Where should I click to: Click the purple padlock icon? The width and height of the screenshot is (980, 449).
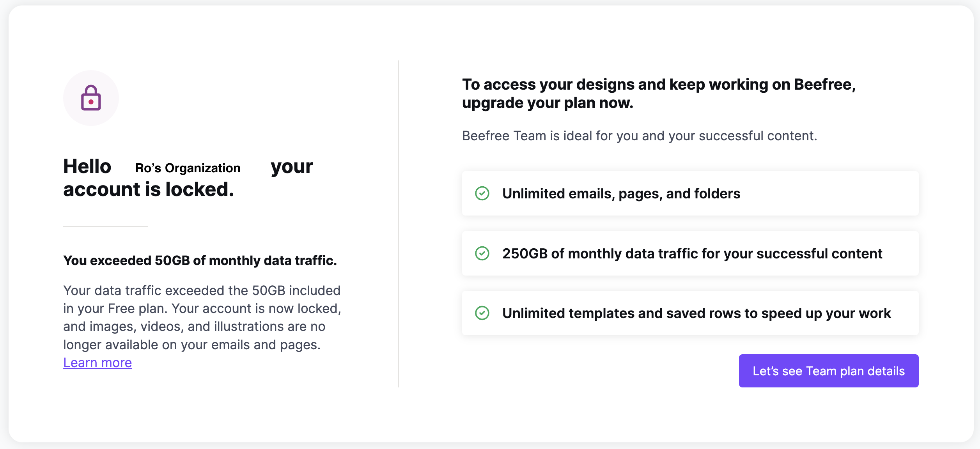pyautogui.click(x=91, y=98)
